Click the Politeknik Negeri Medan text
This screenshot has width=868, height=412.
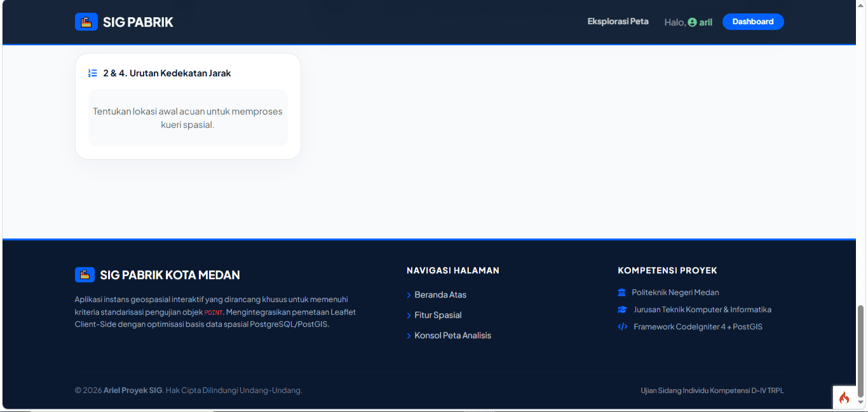[675, 292]
